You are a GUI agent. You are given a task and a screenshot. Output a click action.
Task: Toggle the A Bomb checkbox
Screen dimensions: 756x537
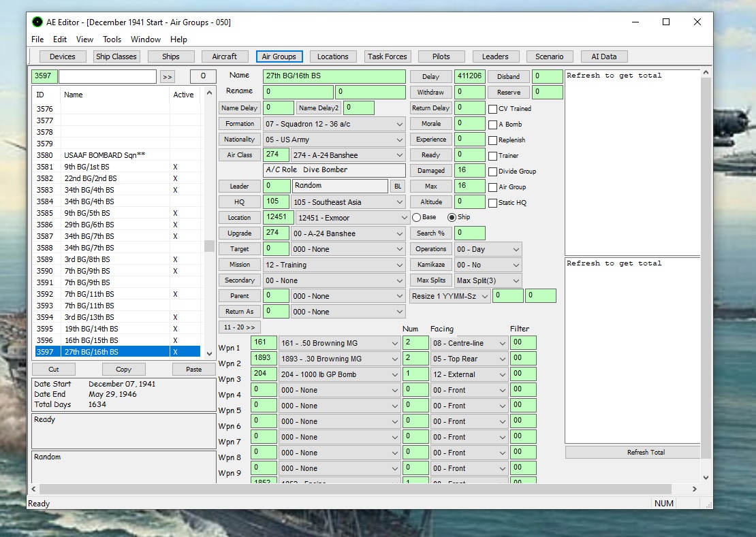(492, 125)
